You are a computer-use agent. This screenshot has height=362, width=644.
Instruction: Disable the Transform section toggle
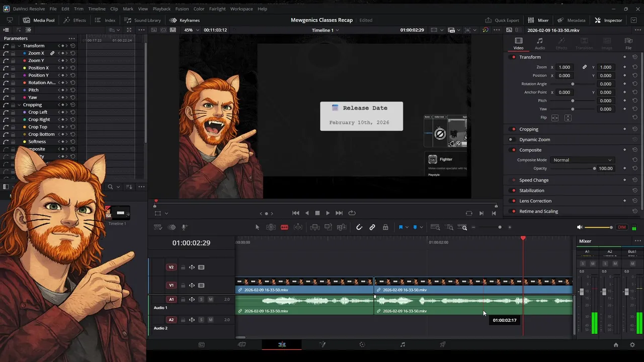click(x=513, y=57)
